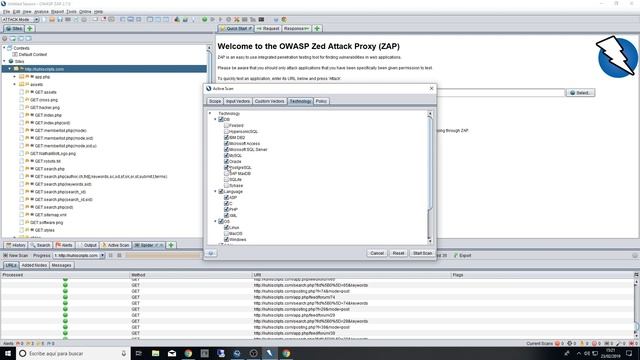640x360 pixels.
Task: Uncheck the IBM DB2 checkbox
Action: click(227, 138)
